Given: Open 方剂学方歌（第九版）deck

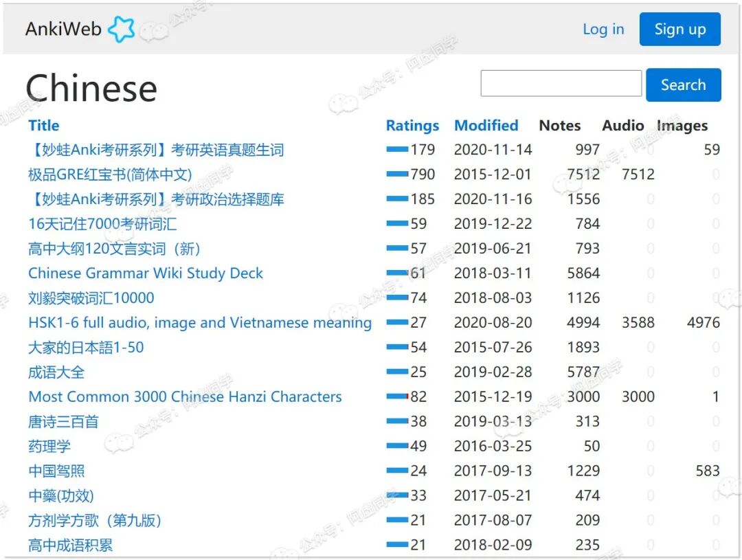Looking at the screenshot, I should 95,520.
